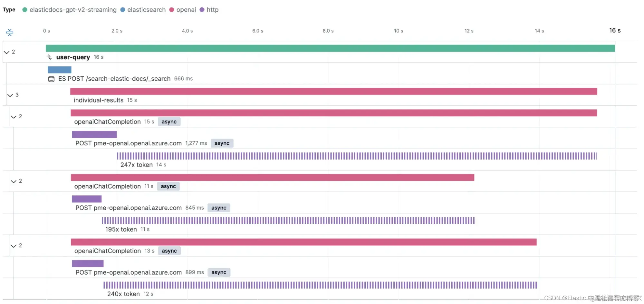The image size is (644, 304).
Task: Click ES POST /search-elastic-docs/_search label
Action: pyautogui.click(x=114, y=79)
